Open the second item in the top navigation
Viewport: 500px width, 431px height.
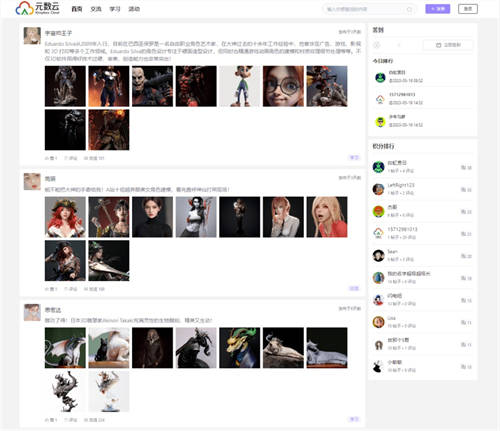(x=96, y=9)
